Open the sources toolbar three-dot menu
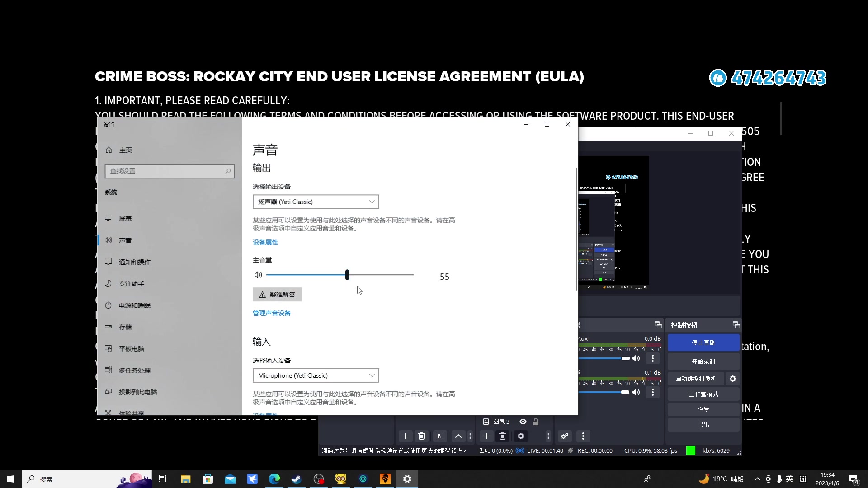The image size is (868, 488). point(548,436)
